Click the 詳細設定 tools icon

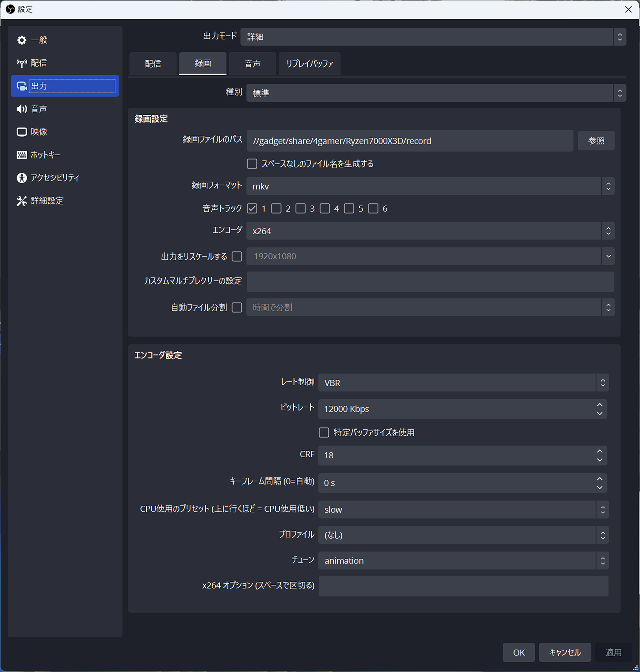(x=22, y=201)
